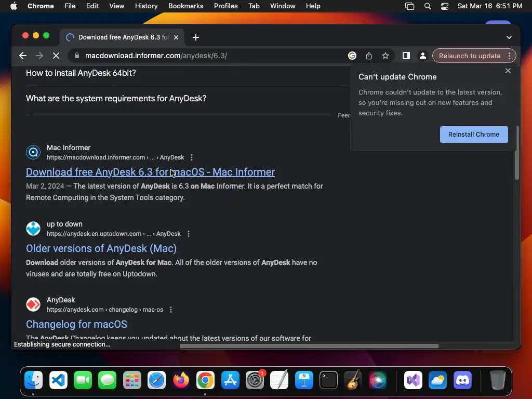Open the Help menu
This screenshot has width=532, height=399.
[313, 6]
